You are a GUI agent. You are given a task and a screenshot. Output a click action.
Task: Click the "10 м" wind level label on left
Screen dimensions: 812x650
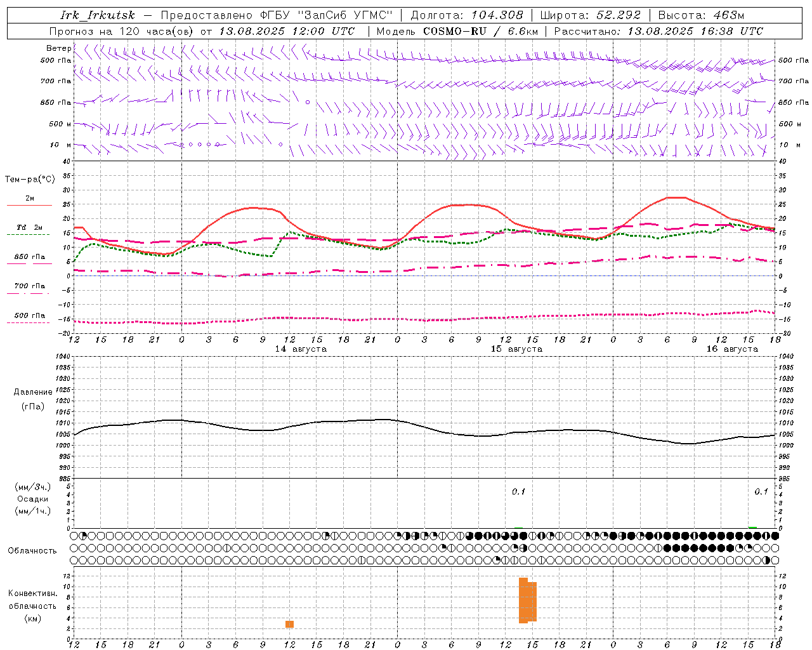pyautogui.click(x=60, y=145)
